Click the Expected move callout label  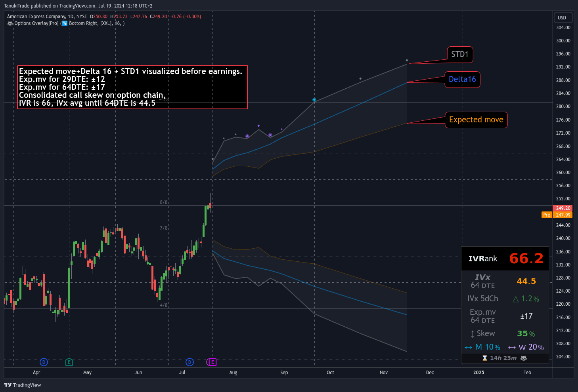(x=476, y=120)
